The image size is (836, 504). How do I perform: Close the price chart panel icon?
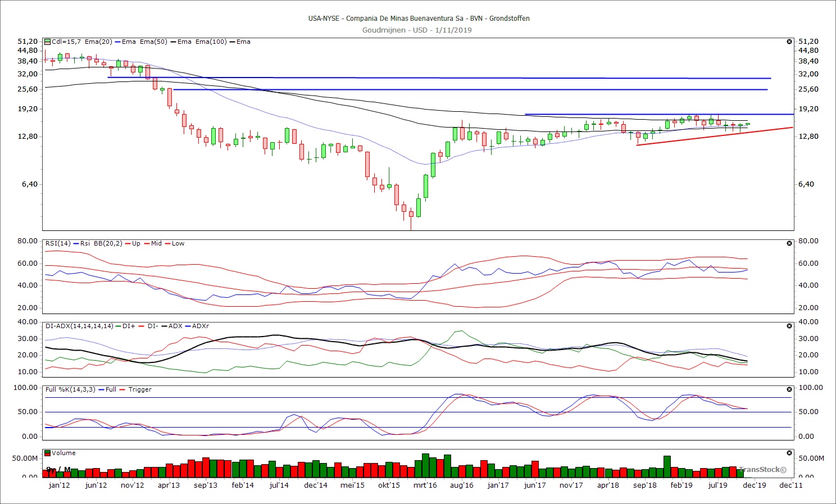click(x=789, y=42)
